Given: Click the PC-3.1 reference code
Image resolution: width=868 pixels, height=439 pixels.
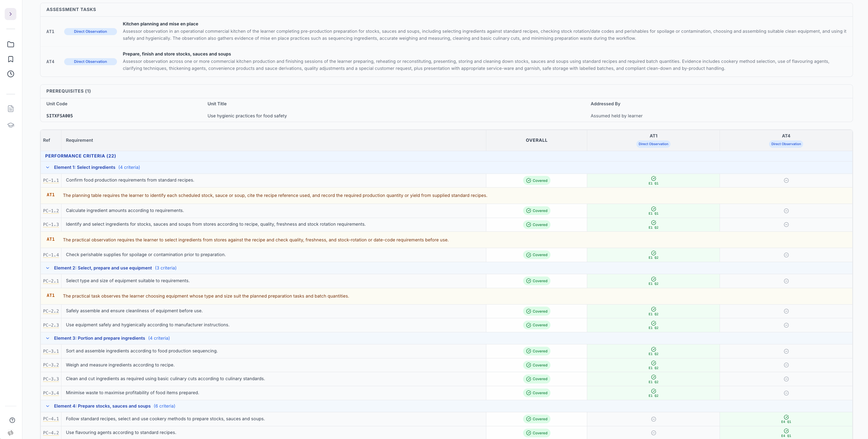Looking at the screenshot, I should (x=51, y=351).
